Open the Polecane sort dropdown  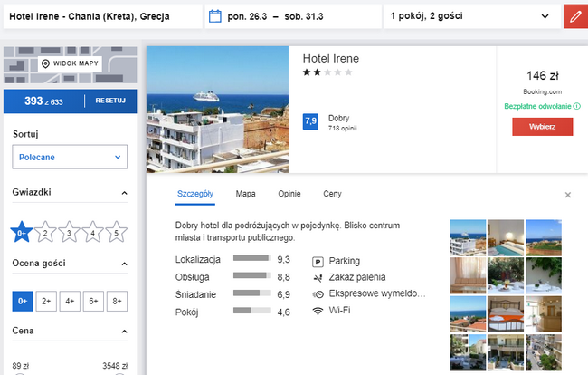tap(70, 157)
